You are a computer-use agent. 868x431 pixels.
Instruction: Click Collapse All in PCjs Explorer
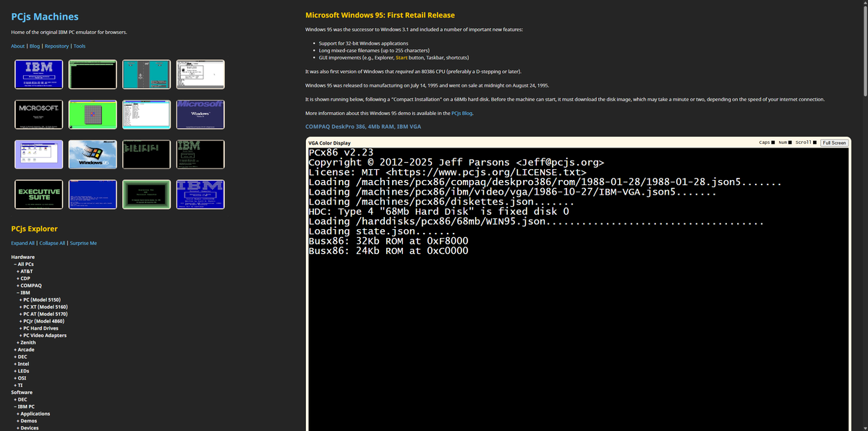[51, 243]
